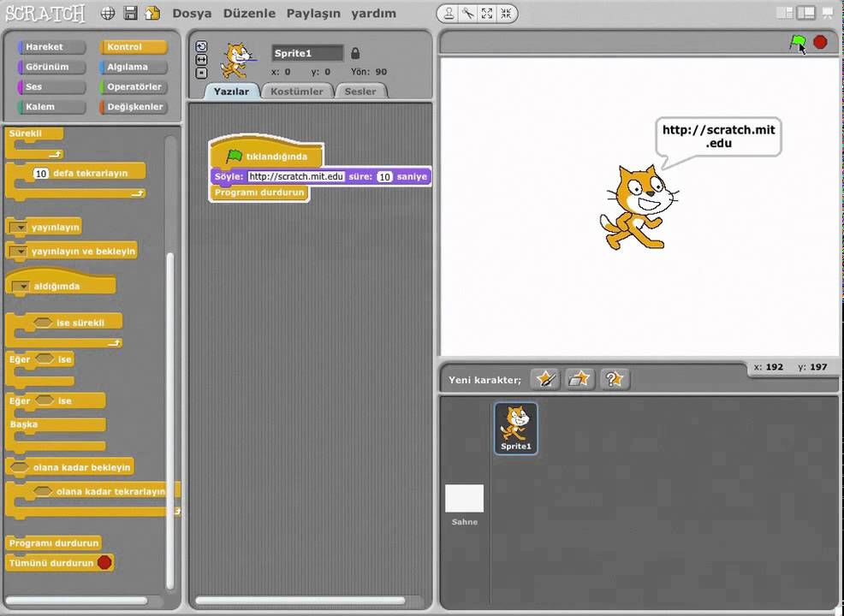Get a surprise sprite

614,379
